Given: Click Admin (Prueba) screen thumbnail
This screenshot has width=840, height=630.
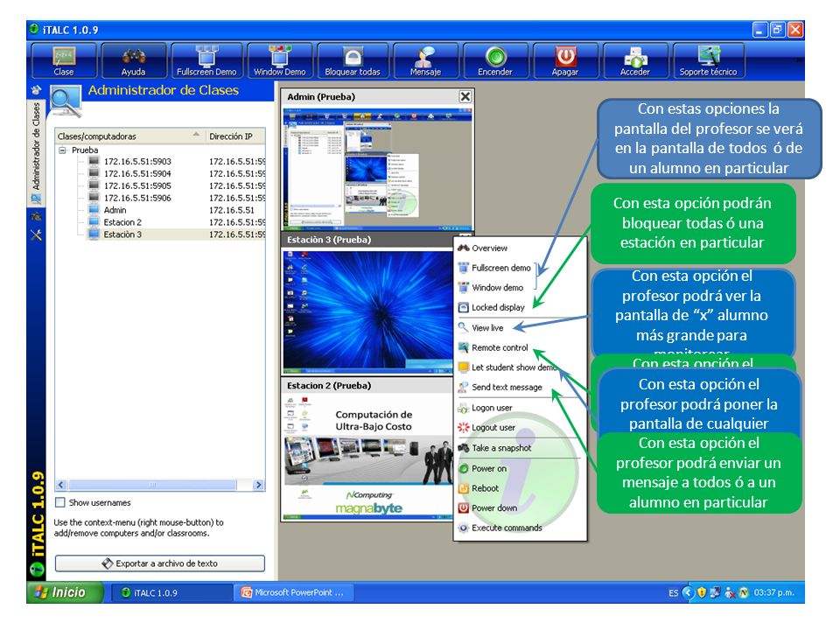Looking at the screenshot, I should 377,168.
